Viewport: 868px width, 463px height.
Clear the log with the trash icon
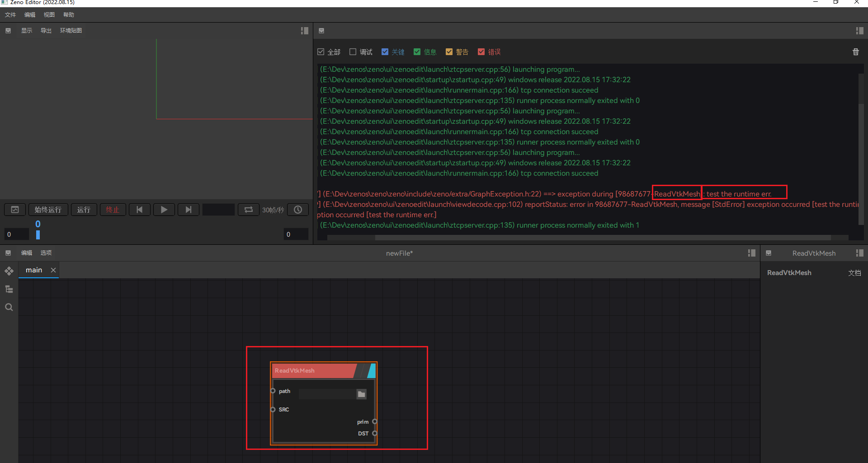coord(856,52)
